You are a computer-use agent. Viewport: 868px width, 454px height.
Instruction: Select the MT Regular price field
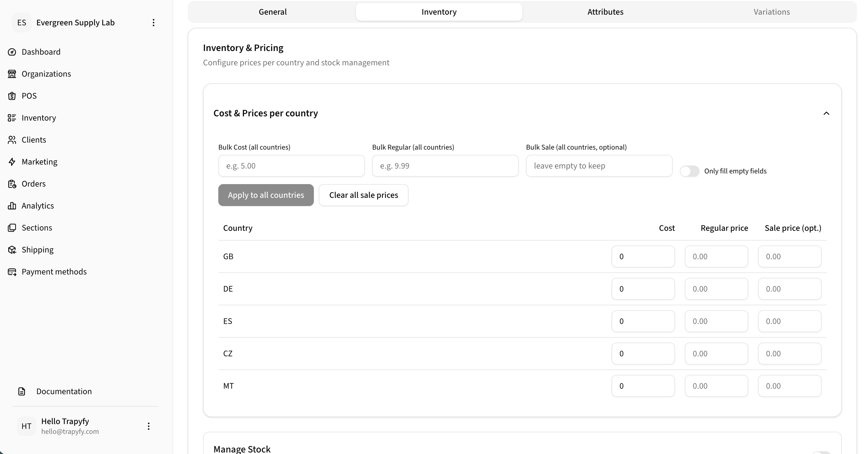tap(716, 386)
